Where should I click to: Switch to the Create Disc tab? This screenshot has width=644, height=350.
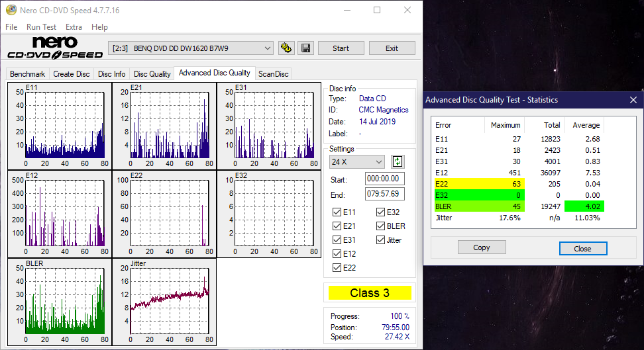click(x=72, y=74)
